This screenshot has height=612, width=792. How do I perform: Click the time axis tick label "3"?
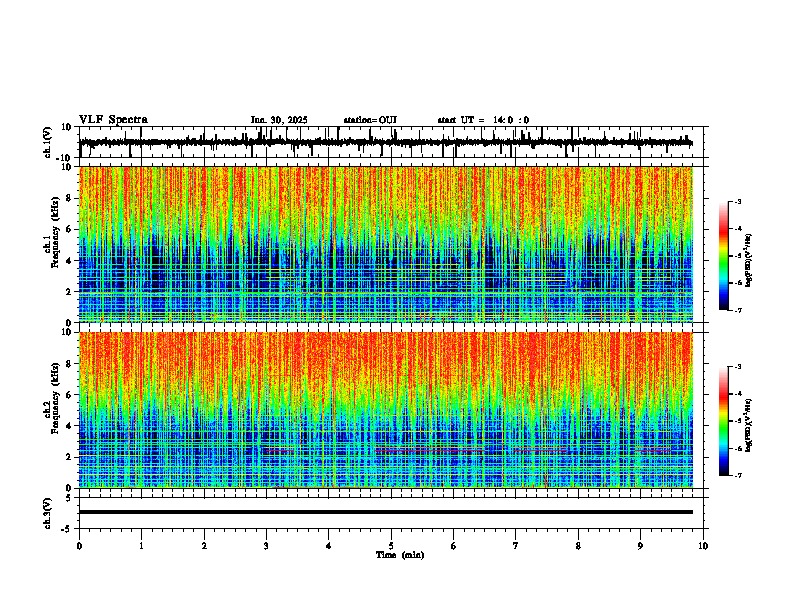point(266,546)
